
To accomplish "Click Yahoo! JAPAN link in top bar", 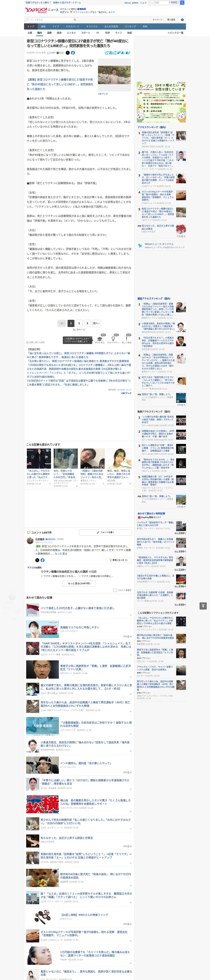I will coord(131,3).
